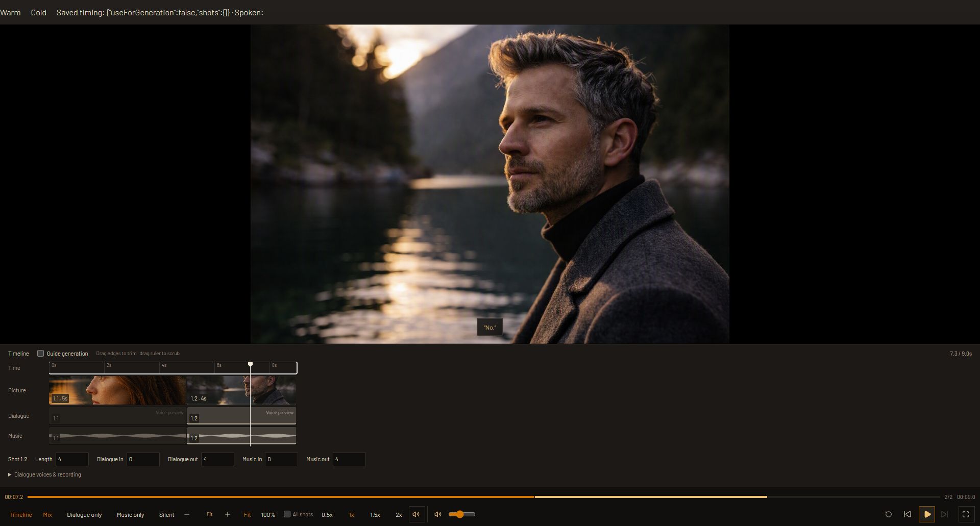Select picture clip 1.2 thumbnail
980x526 pixels.
(241, 390)
